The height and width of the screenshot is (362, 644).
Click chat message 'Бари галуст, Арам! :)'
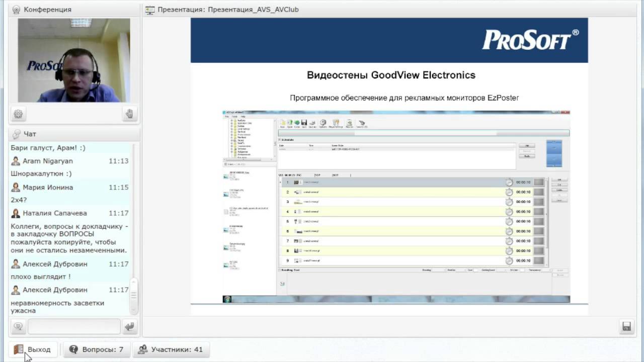click(x=48, y=148)
